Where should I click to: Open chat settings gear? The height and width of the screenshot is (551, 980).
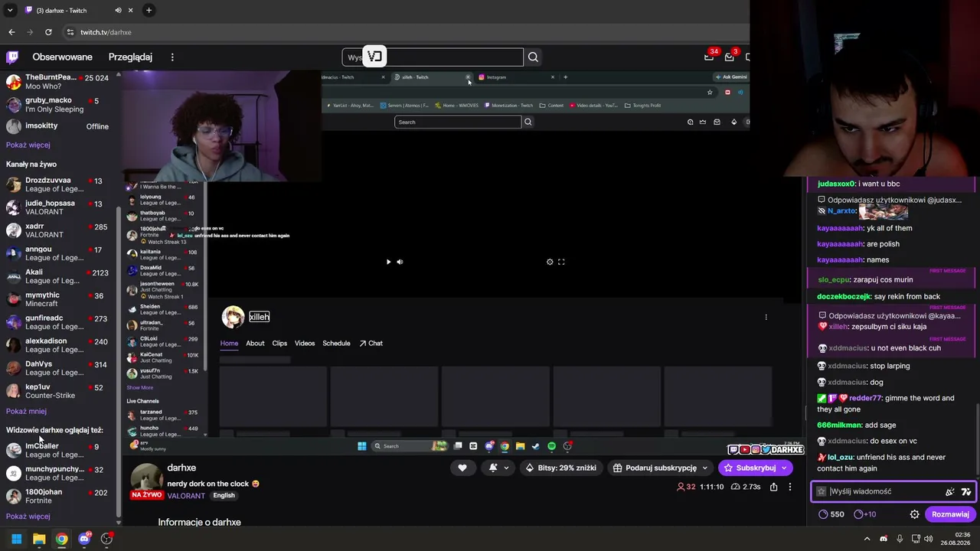tap(914, 514)
